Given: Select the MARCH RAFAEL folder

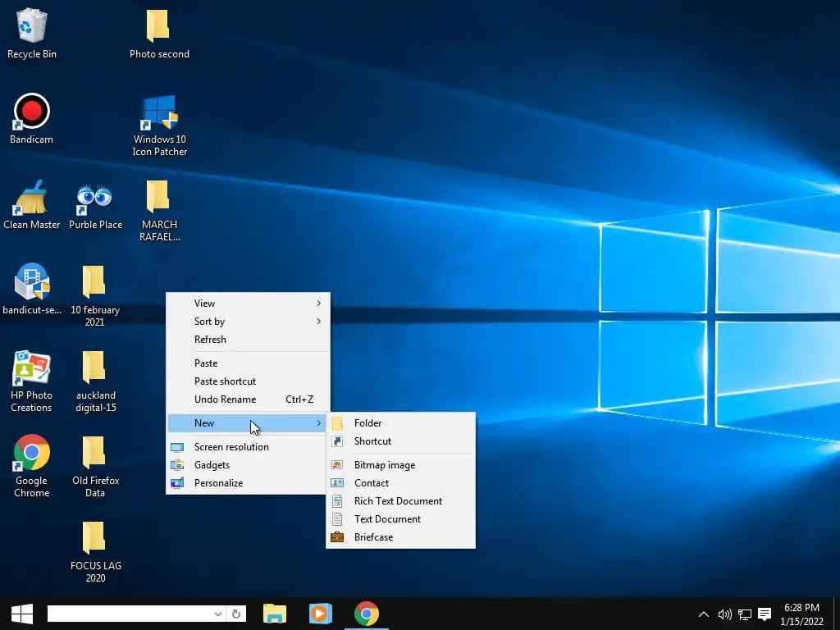Looking at the screenshot, I should pyautogui.click(x=159, y=210).
